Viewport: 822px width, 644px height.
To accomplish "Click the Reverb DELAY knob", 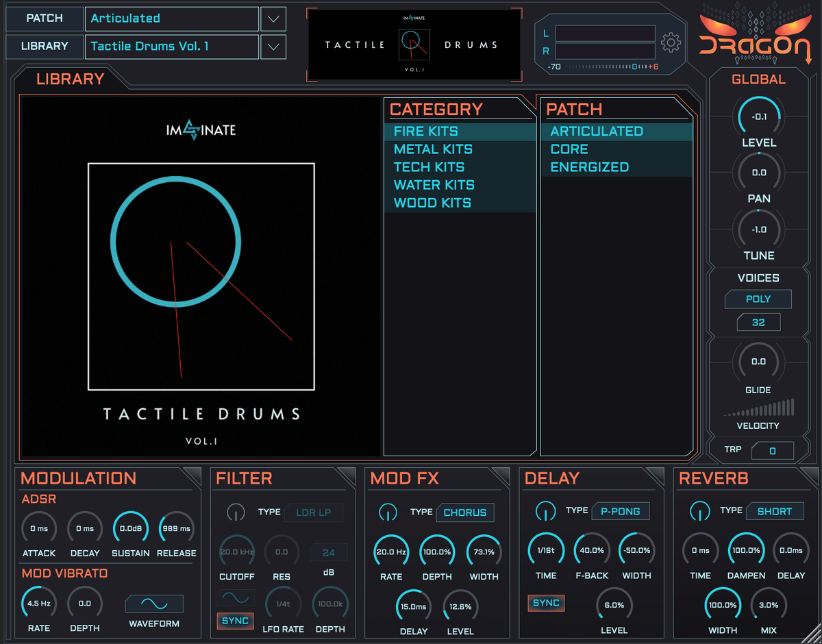I will click(791, 550).
